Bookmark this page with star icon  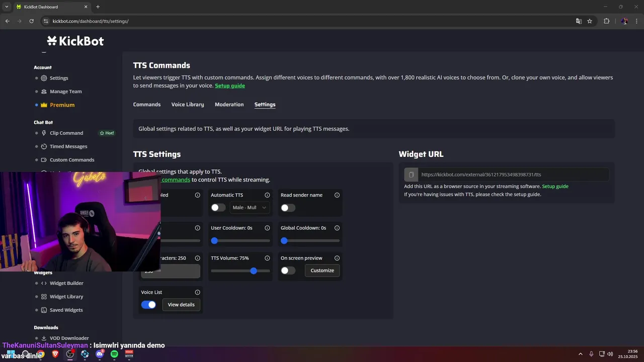tap(590, 21)
